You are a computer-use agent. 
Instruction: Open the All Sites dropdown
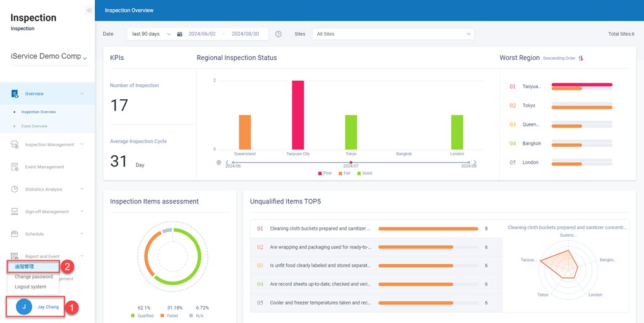tap(393, 34)
